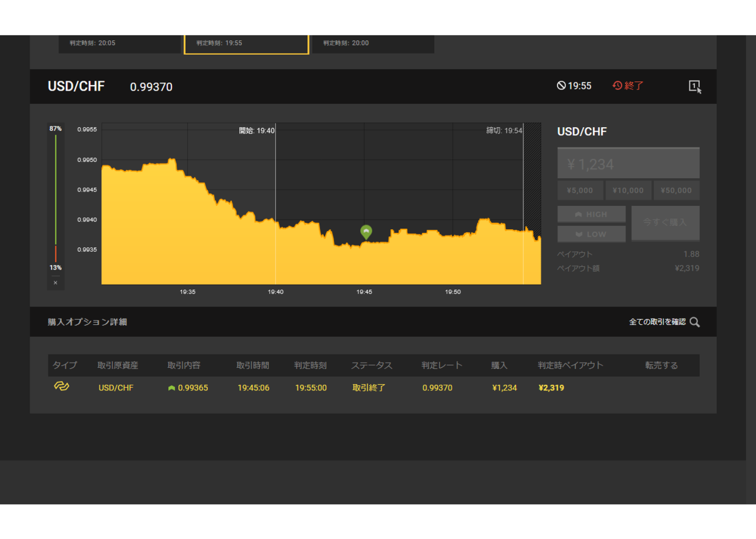Select the 判定時刻 20:00 option tab
756x539 pixels.
373,44
